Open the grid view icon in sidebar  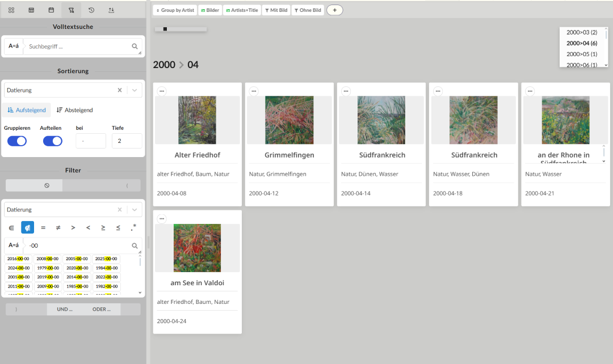coord(11,10)
